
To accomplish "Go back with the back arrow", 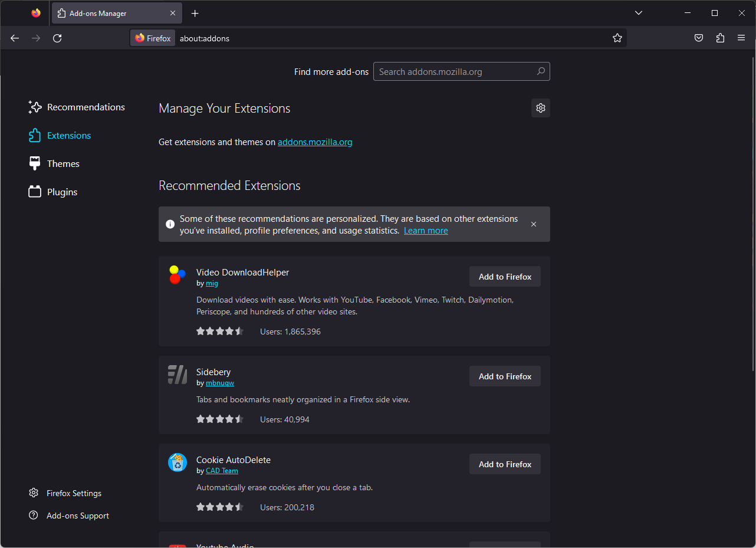I will tap(15, 38).
